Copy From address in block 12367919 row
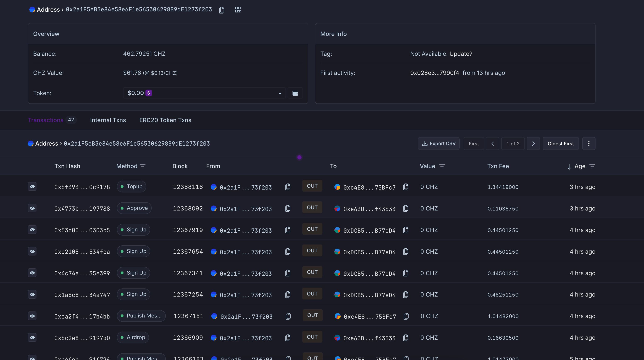 [x=288, y=230]
